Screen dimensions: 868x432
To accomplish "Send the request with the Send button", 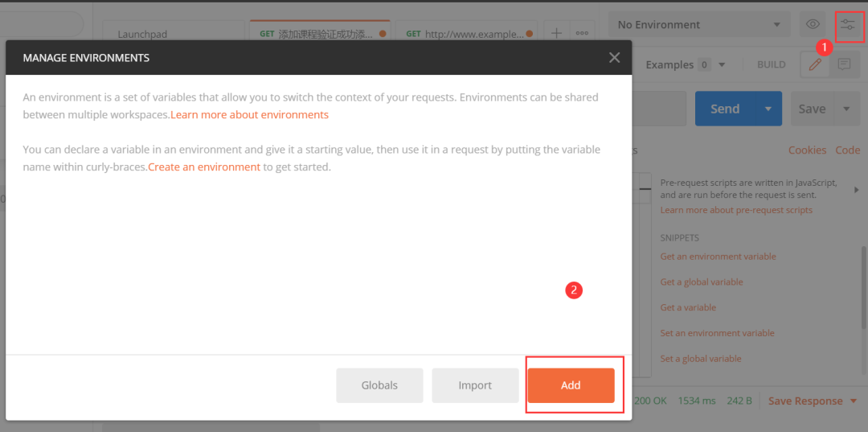I will [x=725, y=109].
